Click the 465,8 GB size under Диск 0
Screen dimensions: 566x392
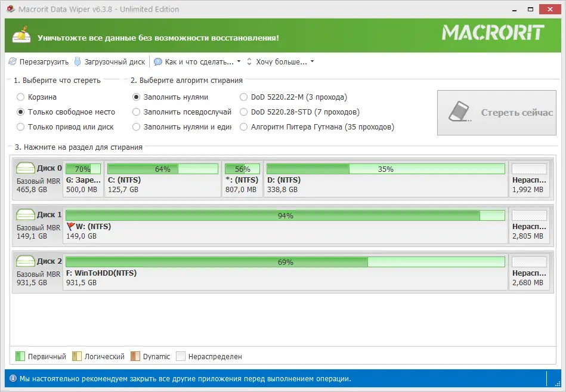click(32, 190)
